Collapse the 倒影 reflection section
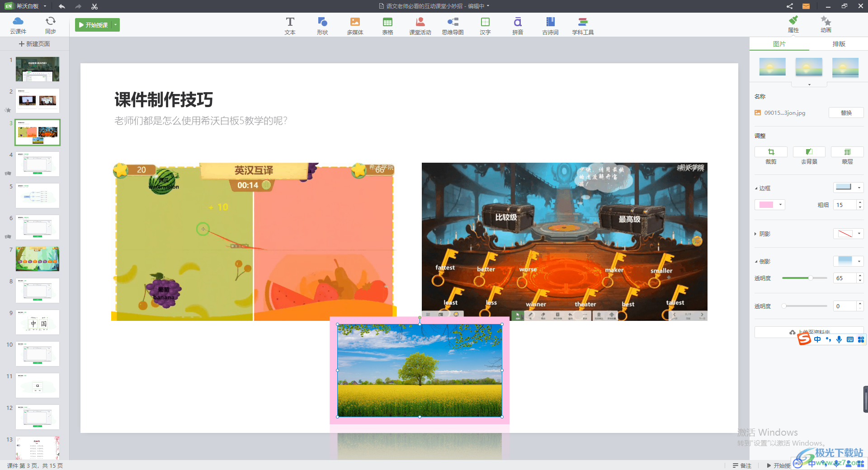This screenshot has width=868, height=470. pyautogui.click(x=756, y=262)
